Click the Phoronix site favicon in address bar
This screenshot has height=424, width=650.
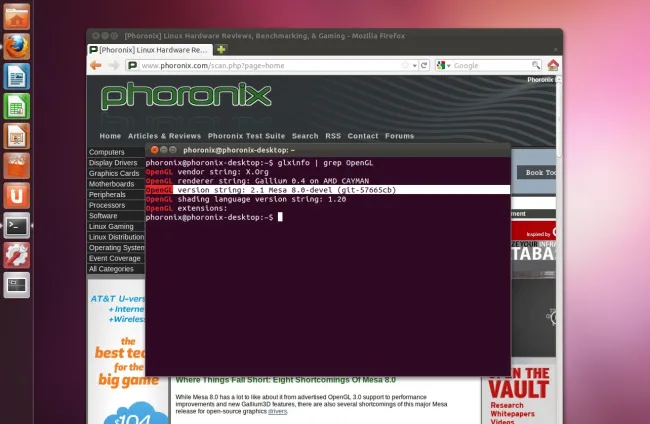[132, 65]
